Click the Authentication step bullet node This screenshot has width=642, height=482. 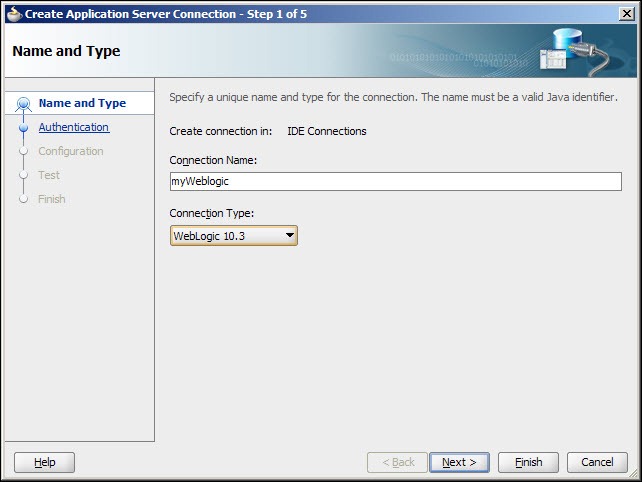pos(23,127)
